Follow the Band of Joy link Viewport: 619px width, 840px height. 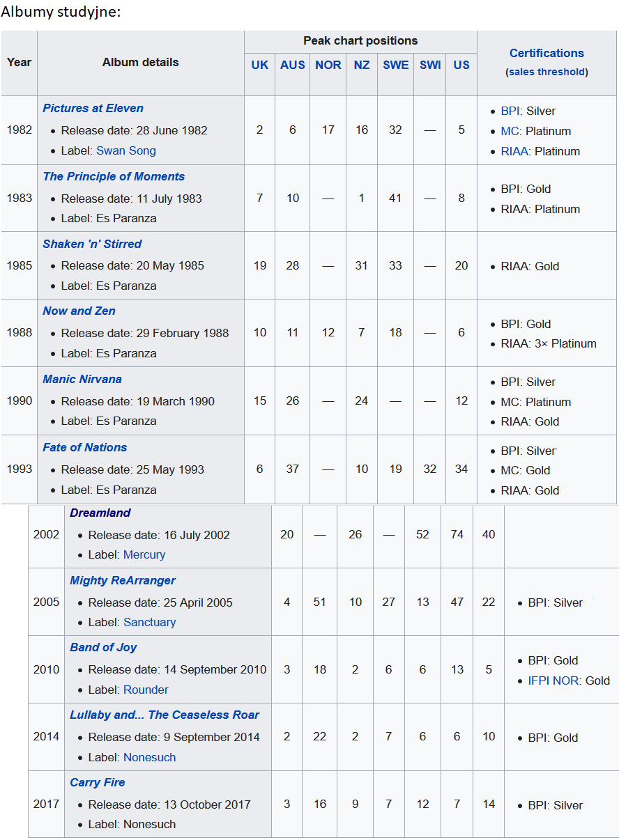point(103,647)
